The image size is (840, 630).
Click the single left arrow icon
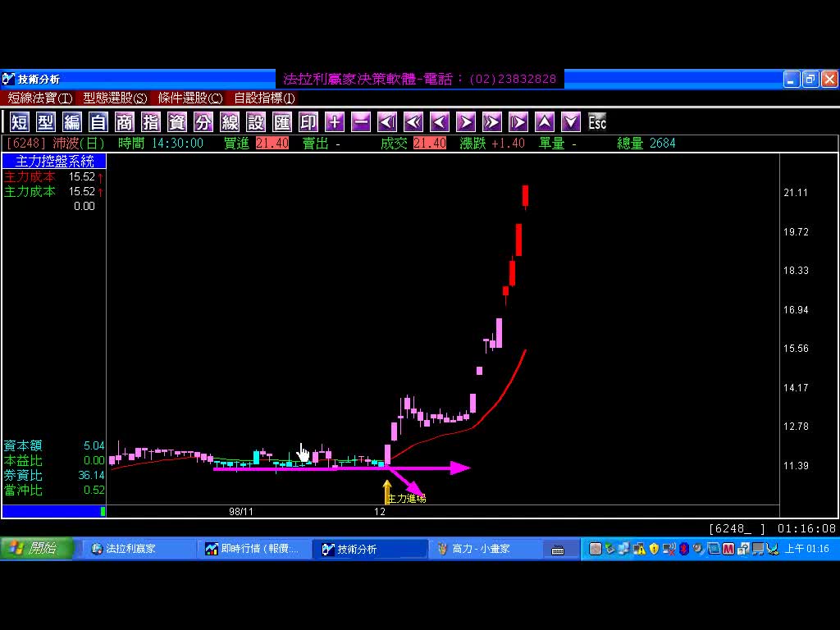click(440, 122)
